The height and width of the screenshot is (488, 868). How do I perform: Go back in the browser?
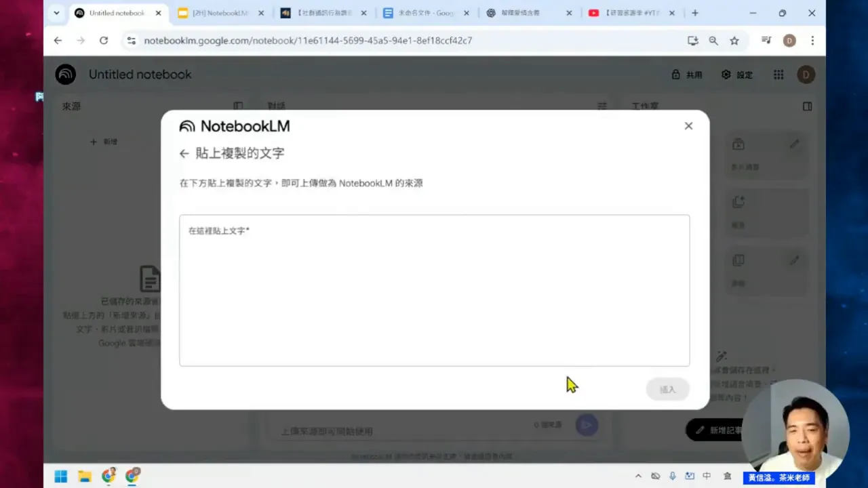[58, 41]
